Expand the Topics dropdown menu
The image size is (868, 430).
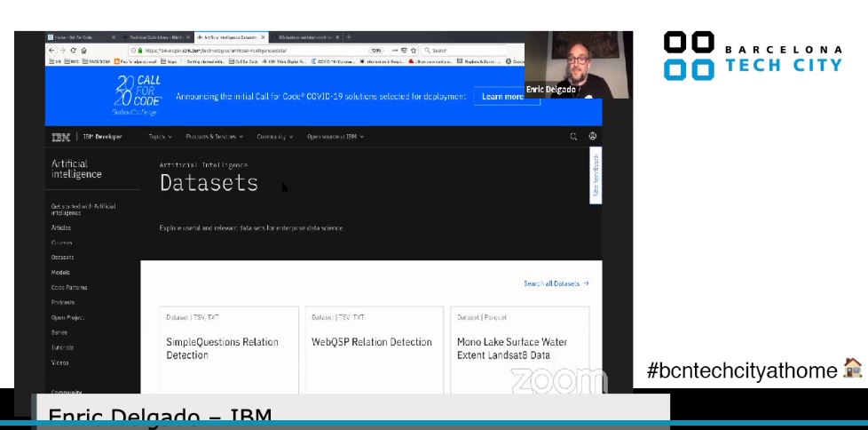[160, 137]
